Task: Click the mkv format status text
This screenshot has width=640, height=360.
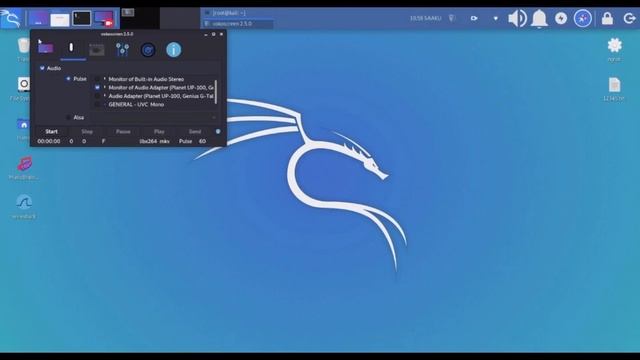Action: tap(164, 141)
